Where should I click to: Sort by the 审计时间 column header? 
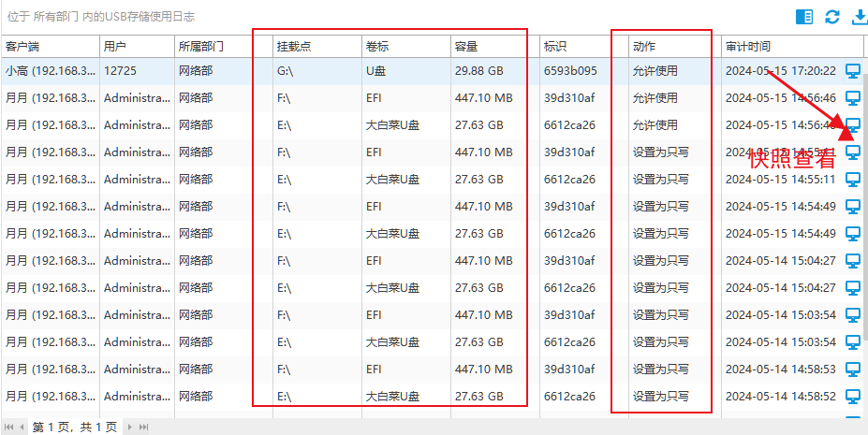point(792,47)
